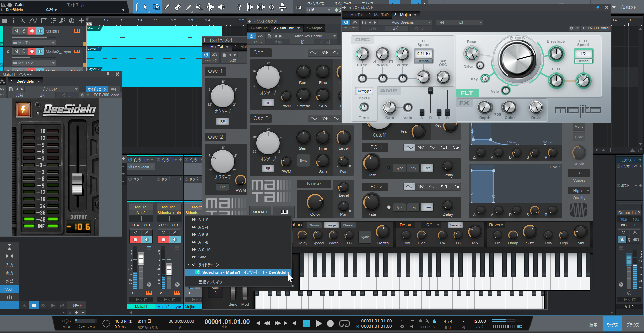Click the keyboard icon beside MOD/FX
This screenshot has width=644, height=333.
coord(284,212)
